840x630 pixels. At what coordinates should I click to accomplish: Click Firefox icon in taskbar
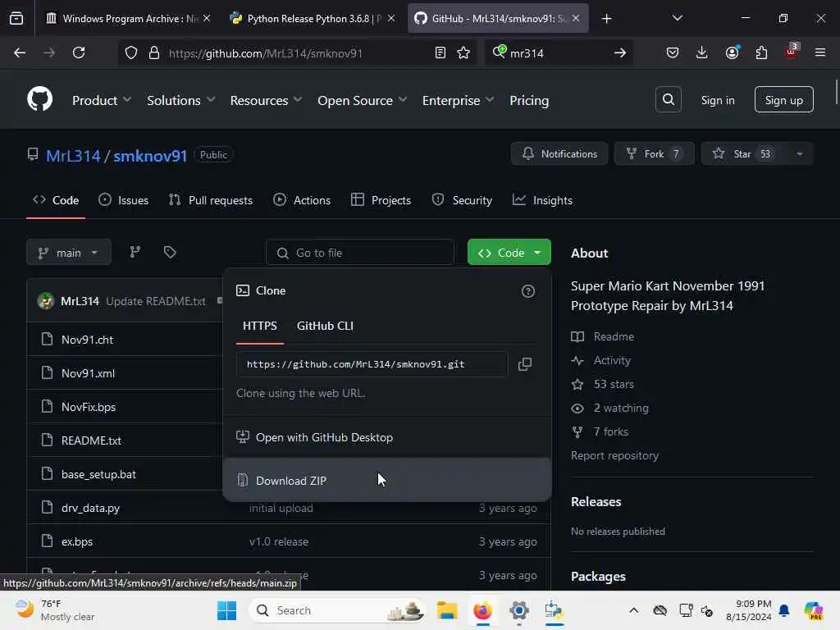482,610
